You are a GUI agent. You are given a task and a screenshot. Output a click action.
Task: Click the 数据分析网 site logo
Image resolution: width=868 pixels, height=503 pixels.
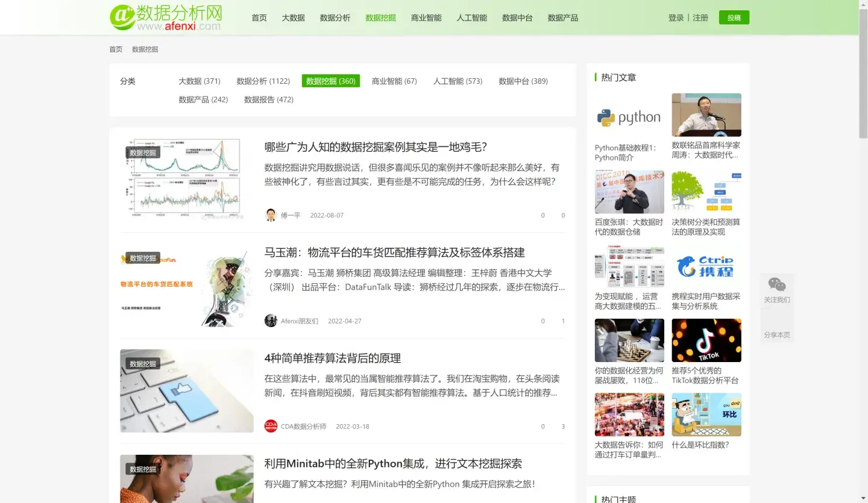pos(166,17)
